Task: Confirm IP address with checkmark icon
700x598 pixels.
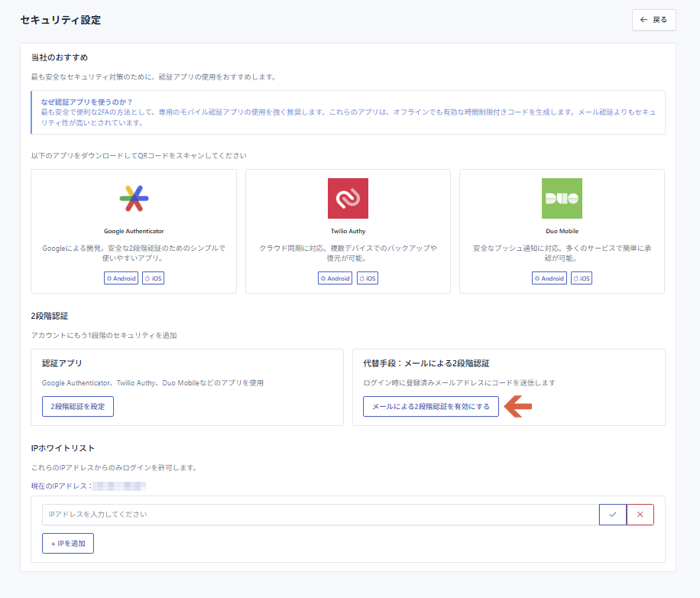Action: coord(612,515)
